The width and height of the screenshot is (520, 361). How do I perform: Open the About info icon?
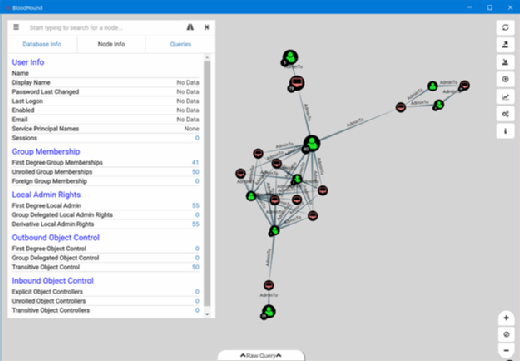pyautogui.click(x=505, y=131)
